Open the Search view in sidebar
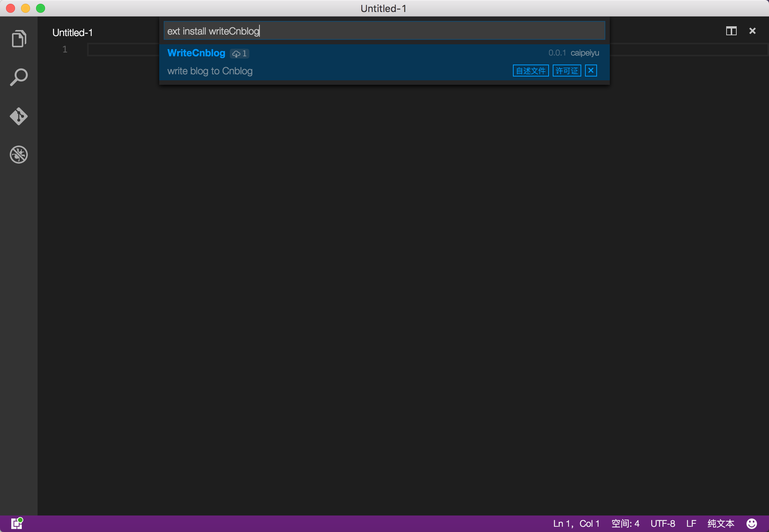Viewport: 769px width, 532px height. [19, 77]
